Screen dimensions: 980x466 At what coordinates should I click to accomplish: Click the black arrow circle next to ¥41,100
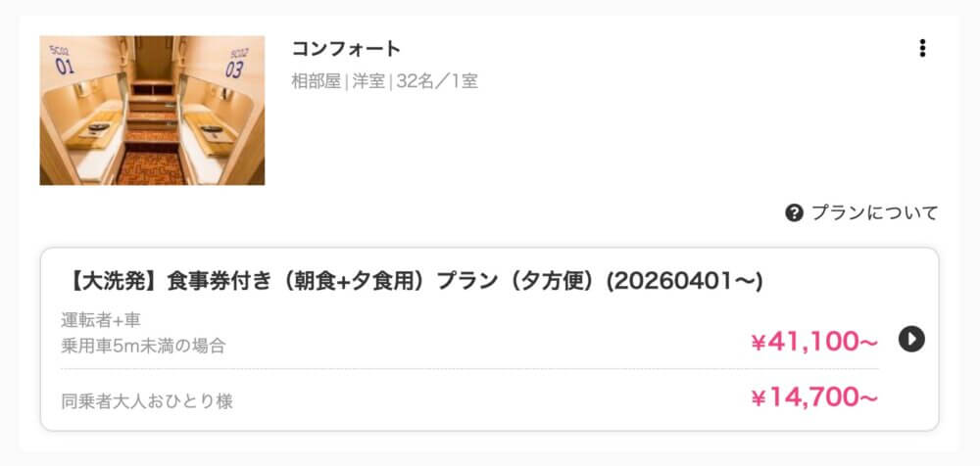click(911, 339)
